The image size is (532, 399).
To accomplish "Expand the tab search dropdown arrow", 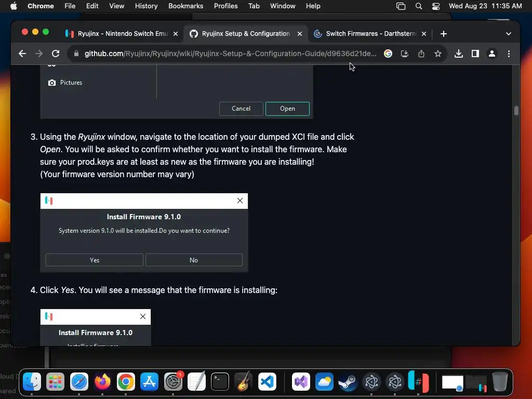I will (x=508, y=34).
